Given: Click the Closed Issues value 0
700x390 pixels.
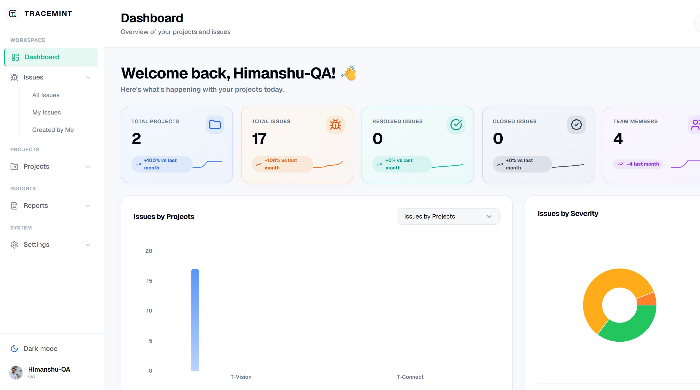Looking at the screenshot, I should click(x=498, y=139).
